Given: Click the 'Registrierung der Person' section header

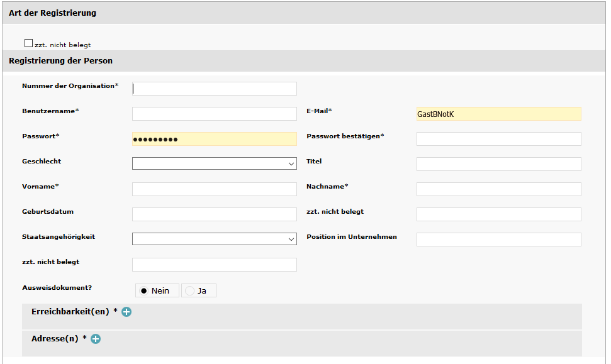Looking at the screenshot, I should click(304, 61).
